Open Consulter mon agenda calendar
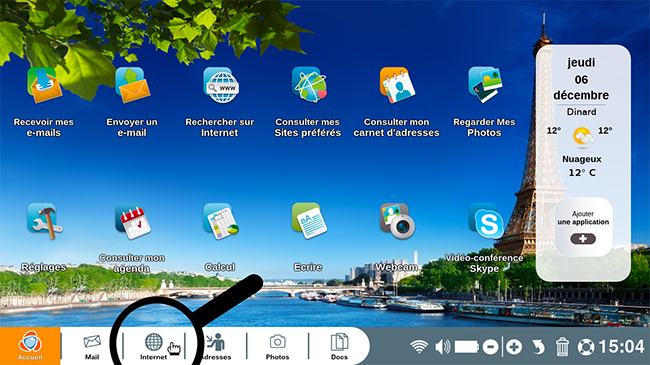Image resolution: width=650 pixels, height=365 pixels. [133, 221]
